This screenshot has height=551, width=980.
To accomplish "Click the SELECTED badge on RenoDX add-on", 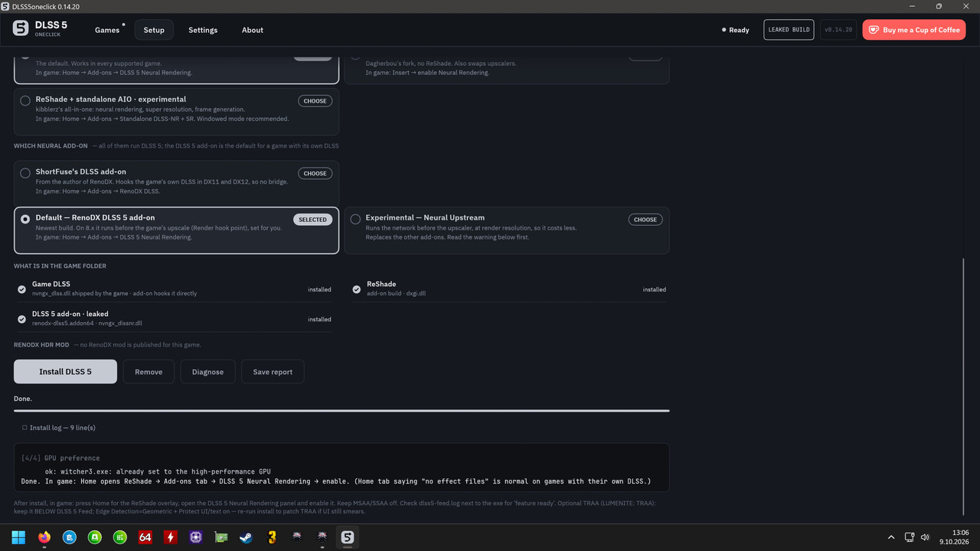I will click(x=312, y=220).
